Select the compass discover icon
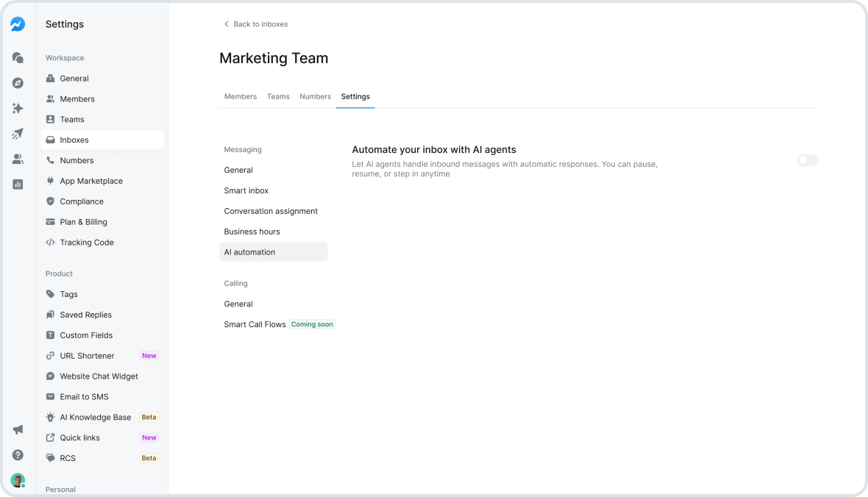Screen dimensions: 868x497 (18, 82)
